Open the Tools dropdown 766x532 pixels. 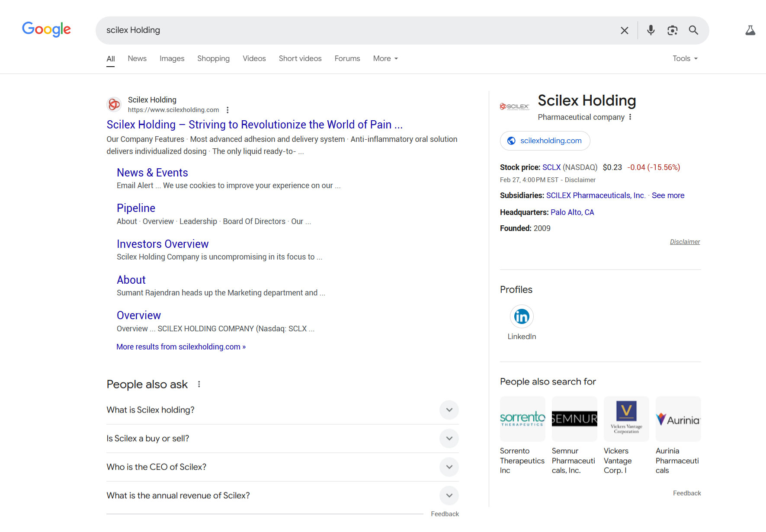(685, 58)
